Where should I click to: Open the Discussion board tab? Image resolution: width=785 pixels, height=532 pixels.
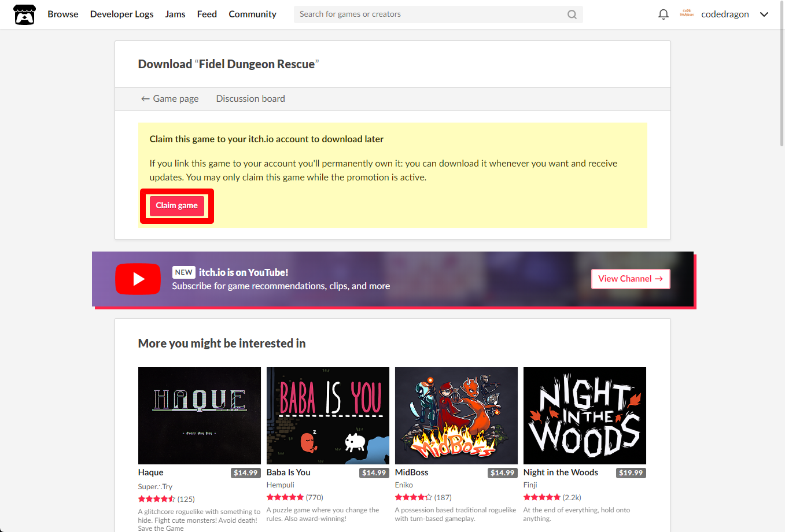point(250,99)
